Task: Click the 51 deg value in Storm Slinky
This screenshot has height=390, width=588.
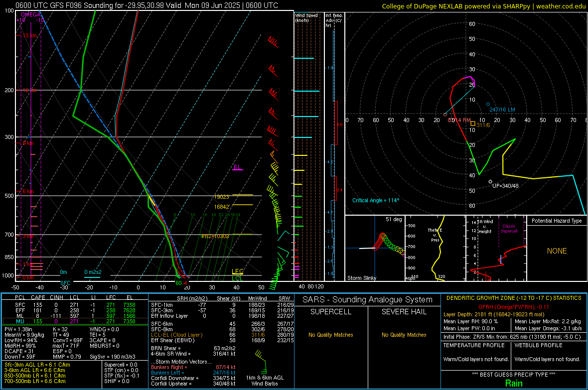Action: click(x=394, y=219)
